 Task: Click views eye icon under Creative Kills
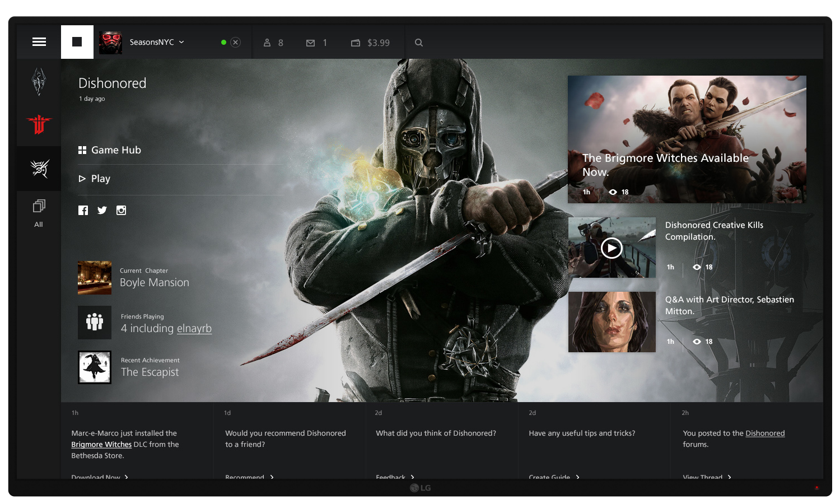coord(697,267)
